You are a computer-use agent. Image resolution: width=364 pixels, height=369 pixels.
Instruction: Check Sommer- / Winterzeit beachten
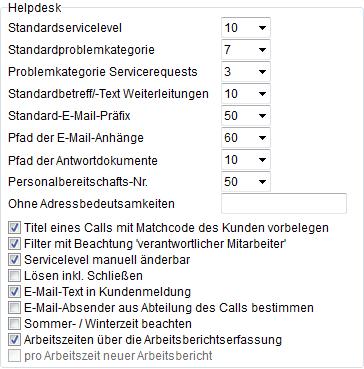(x=15, y=324)
